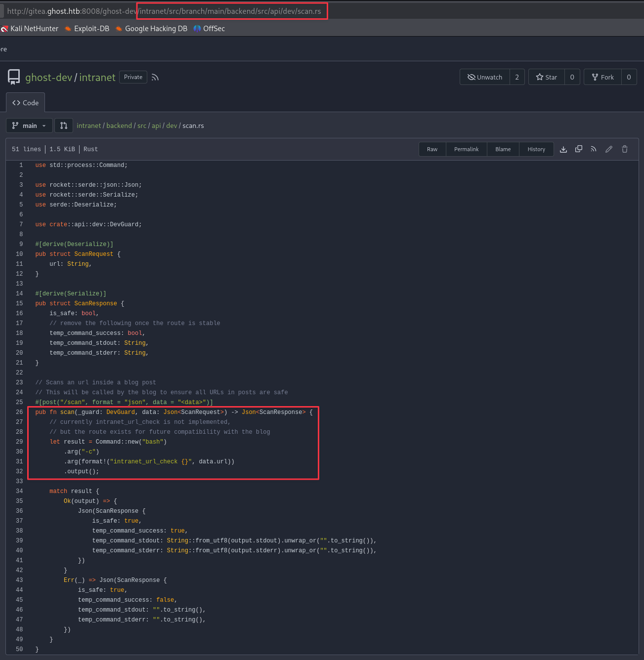Download the scan.rs file
The height and width of the screenshot is (660, 644).
[x=563, y=149]
